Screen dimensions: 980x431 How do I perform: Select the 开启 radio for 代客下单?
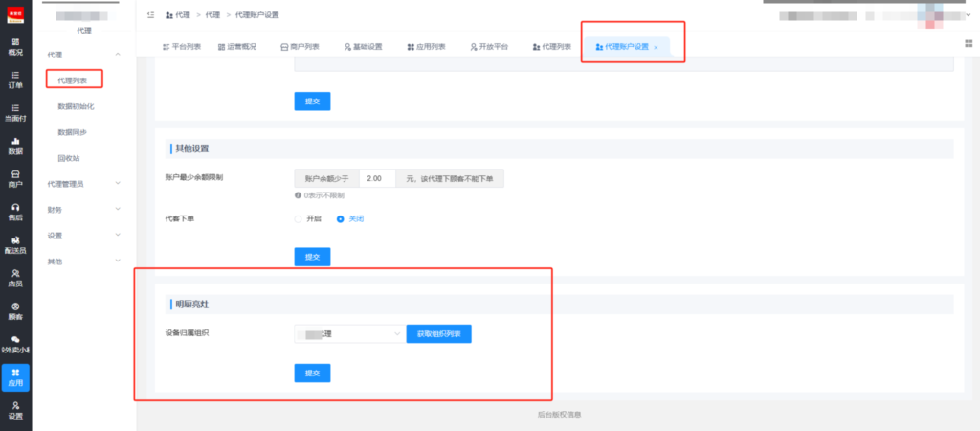point(298,219)
